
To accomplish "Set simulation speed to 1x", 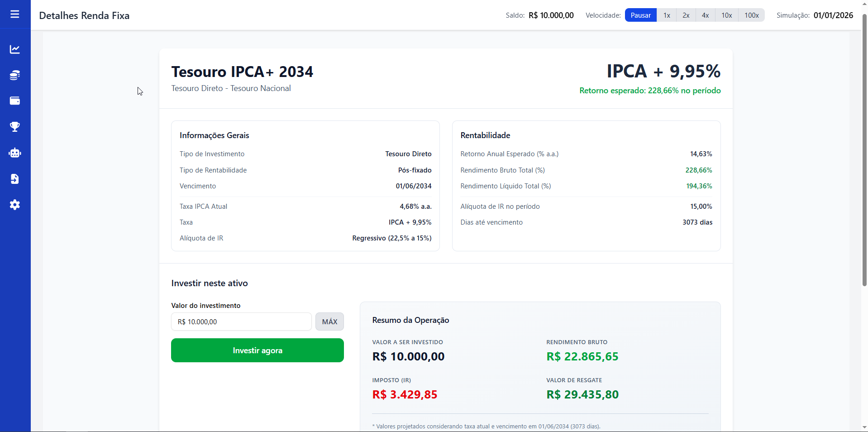I will (667, 15).
